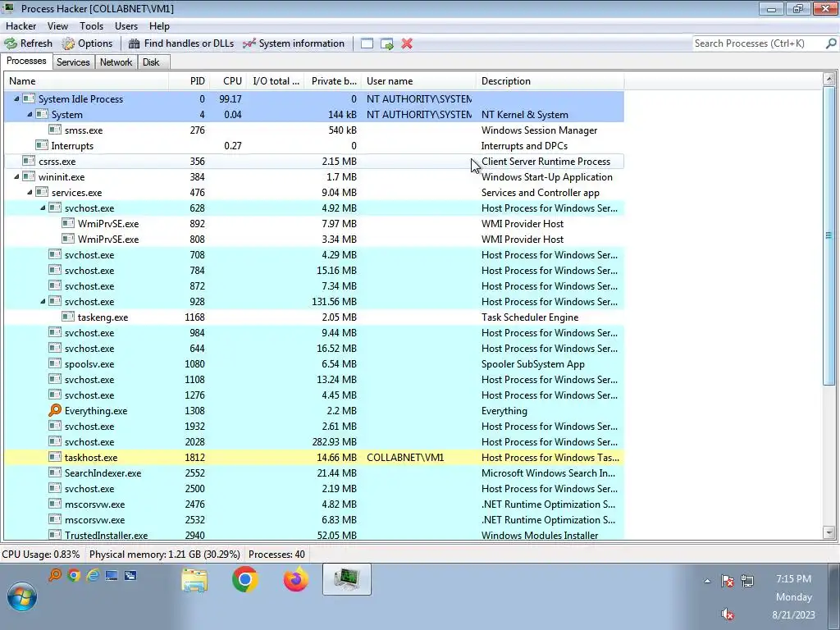Sort by the PID column header

pyautogui.click(x=189, y=81)
